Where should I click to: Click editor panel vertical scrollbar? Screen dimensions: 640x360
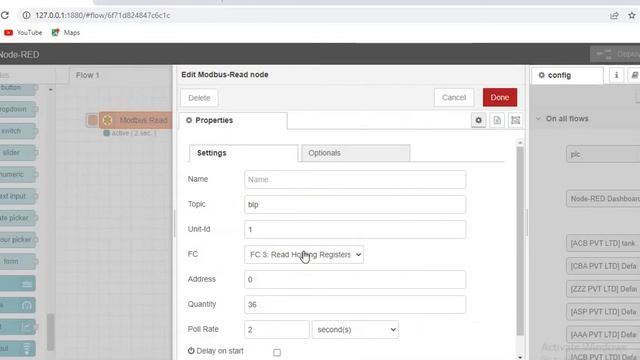520,241
